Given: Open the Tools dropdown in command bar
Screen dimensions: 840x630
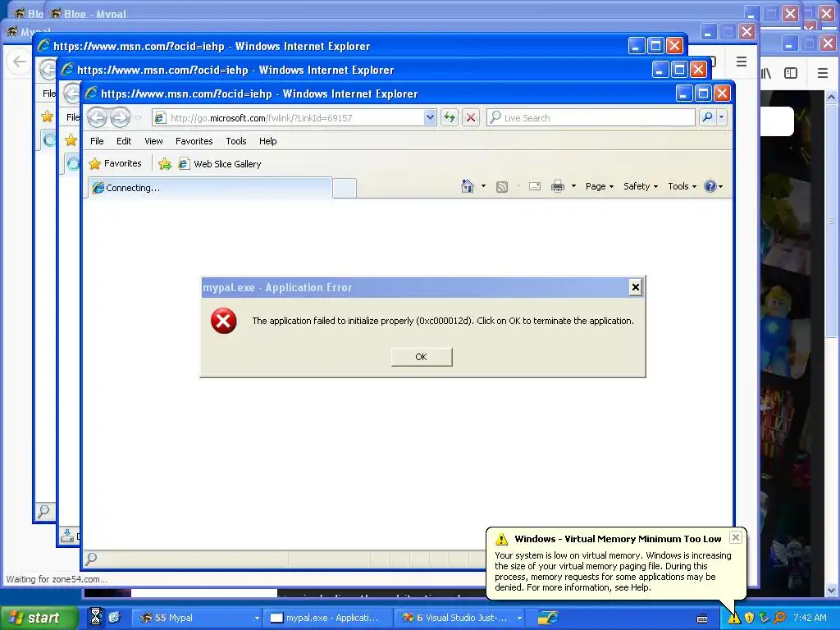Looking at the screenshot, I should point(682,186).
